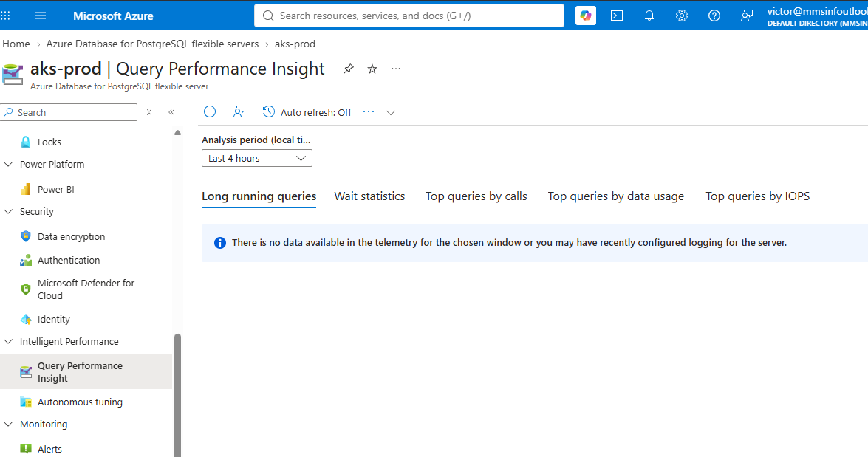The image size is (868, 457).
Task: Launch the Copilot assistant icon
Action: point(586,16)
